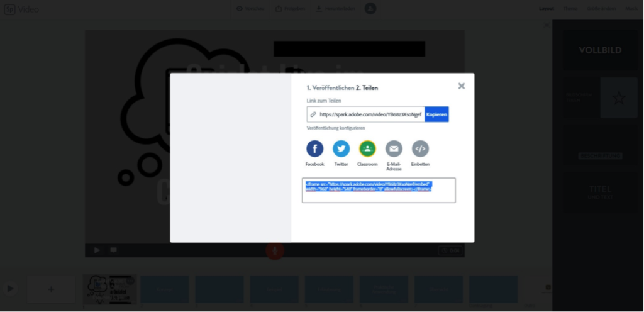Share via the Facebook icon
Screen dimensions: 644x312
[x=314, y=148]
